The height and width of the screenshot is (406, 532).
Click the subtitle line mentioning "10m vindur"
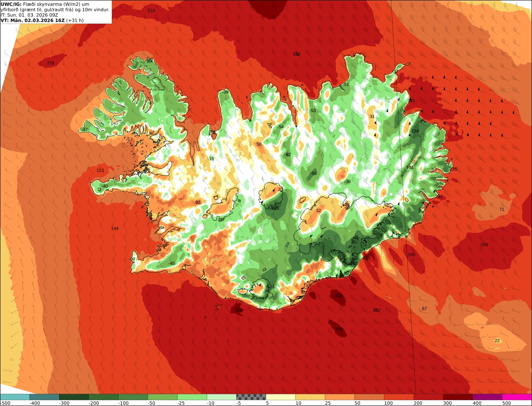tap(55, 10)
